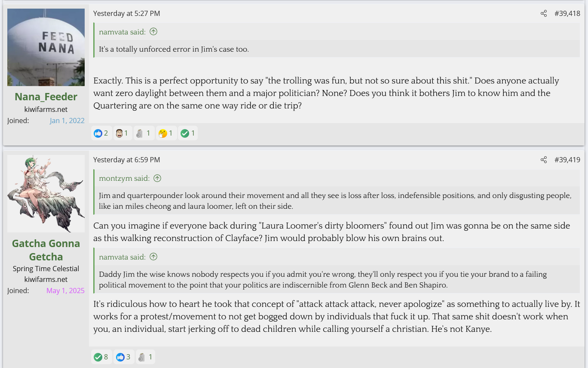This screenshot has height=368, width=588.
Task: Click the Feed Nana water tower avatar
Action: click(x=46, y=47)
